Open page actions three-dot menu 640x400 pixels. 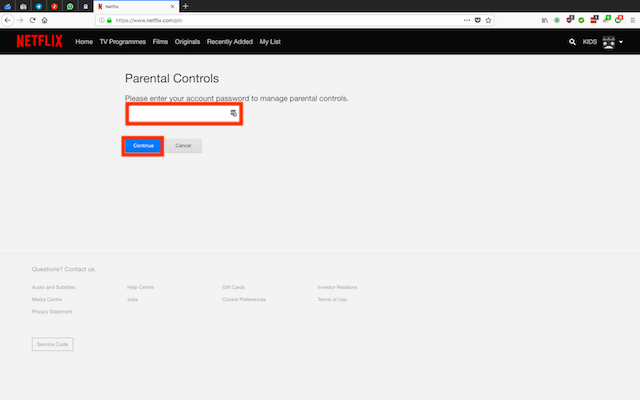467,20
